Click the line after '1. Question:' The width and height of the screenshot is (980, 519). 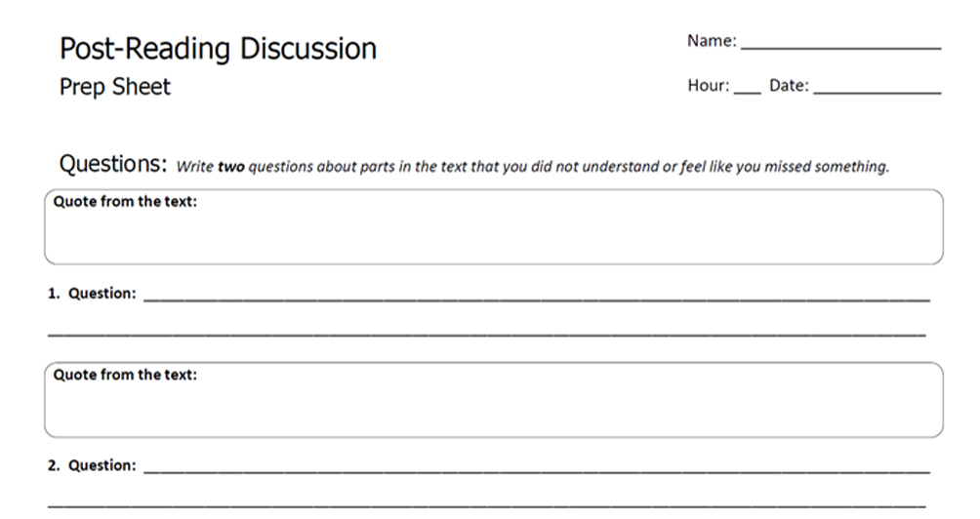tap(535, 297)
